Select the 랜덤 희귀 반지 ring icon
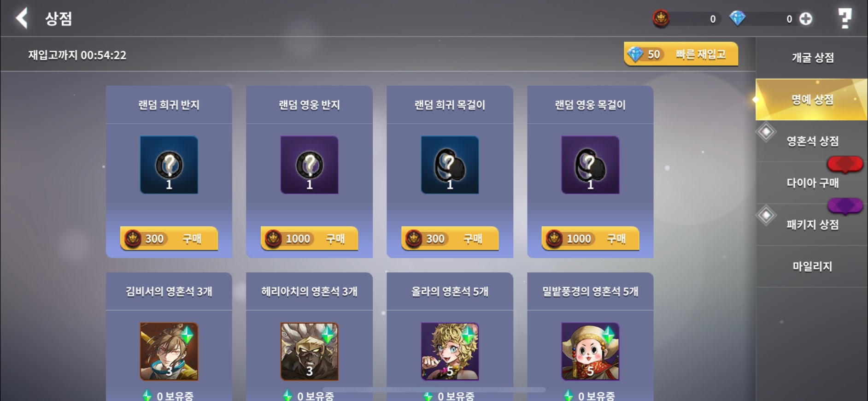The width and height of the screenshot is (868, 401). point(169,165)
